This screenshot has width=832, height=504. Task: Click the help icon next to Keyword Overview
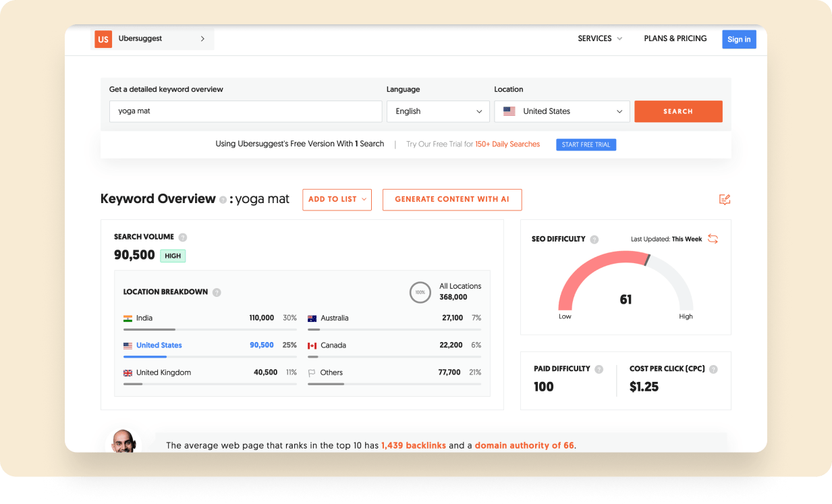(x=223, y=200)
